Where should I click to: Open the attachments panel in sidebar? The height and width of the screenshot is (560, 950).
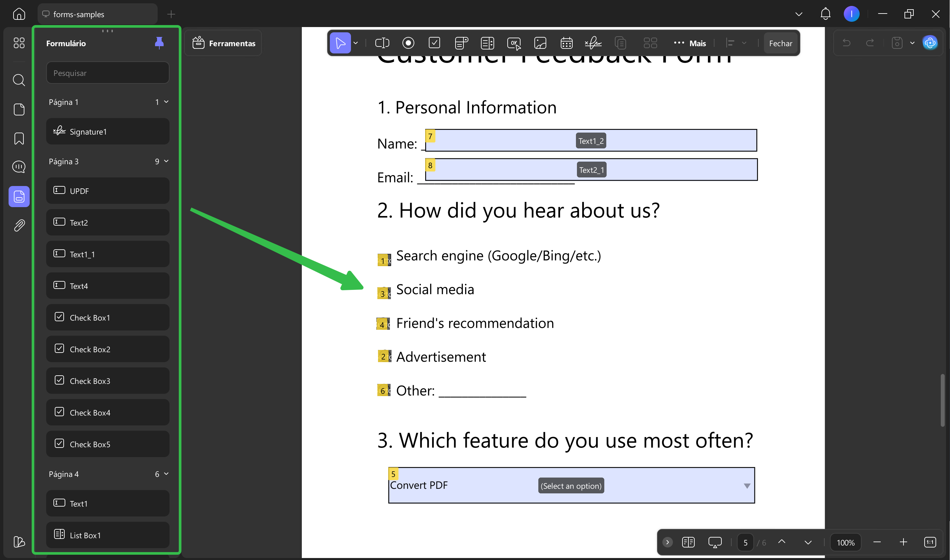19,225
